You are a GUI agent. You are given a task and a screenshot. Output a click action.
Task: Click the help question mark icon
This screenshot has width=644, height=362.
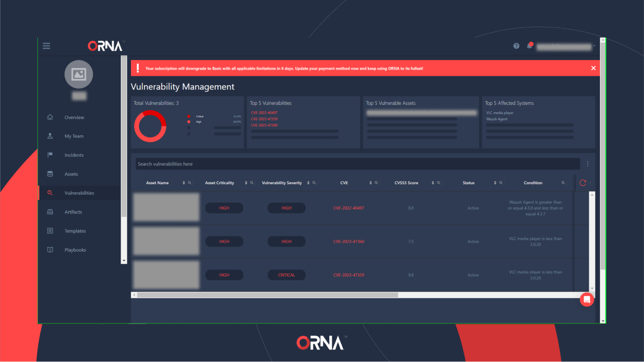click(516, 45)
